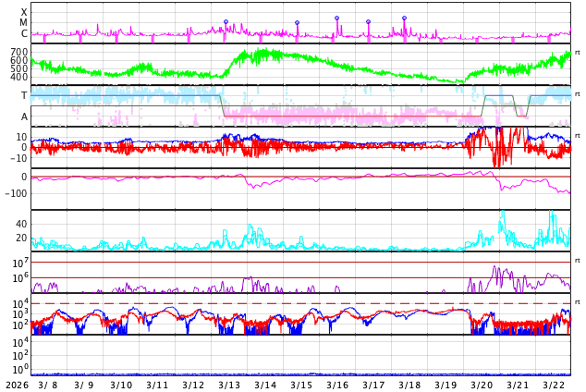This screenshot has height=392, width=586.
Task: Click the 3/13 date on the time axis
Action: point(229,385)
